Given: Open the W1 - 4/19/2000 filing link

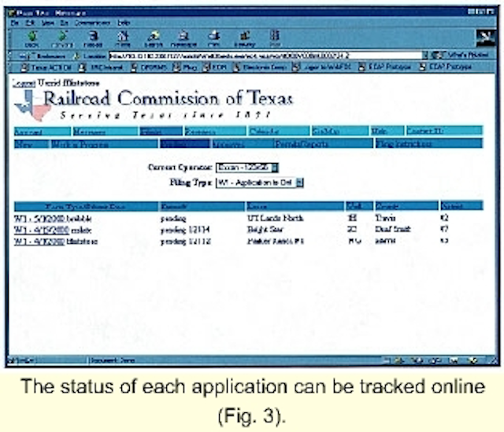Looking at the screenshot, I should coord(42,231).
